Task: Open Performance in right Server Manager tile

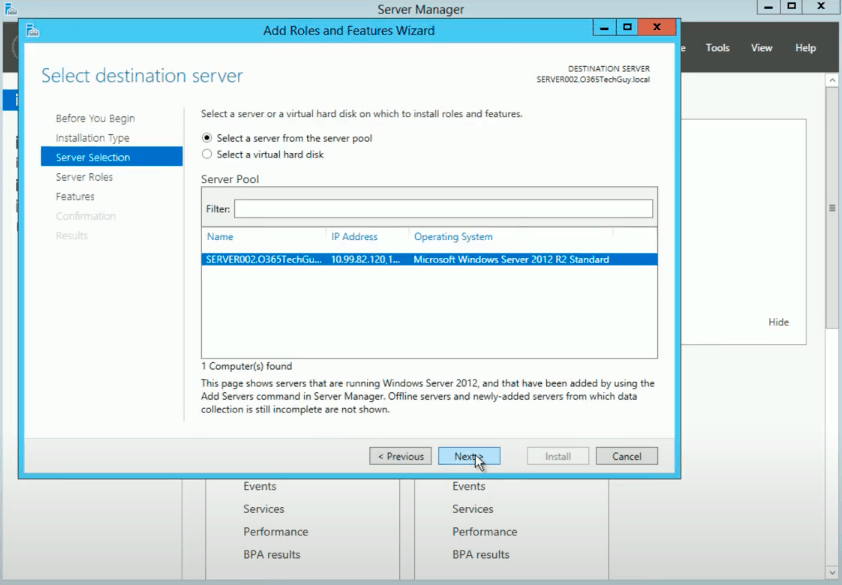Action: click(x=484, y=531)
